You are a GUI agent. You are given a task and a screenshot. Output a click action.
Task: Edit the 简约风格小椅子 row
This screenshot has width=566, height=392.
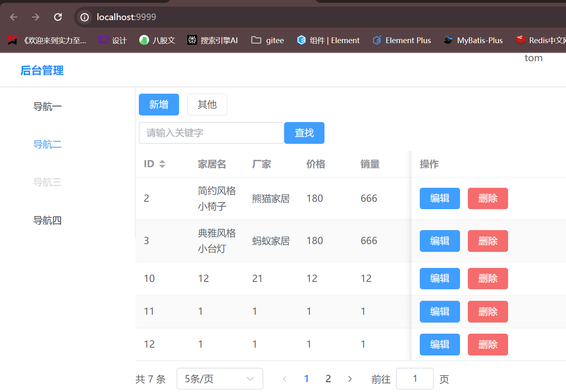[440, 198]
